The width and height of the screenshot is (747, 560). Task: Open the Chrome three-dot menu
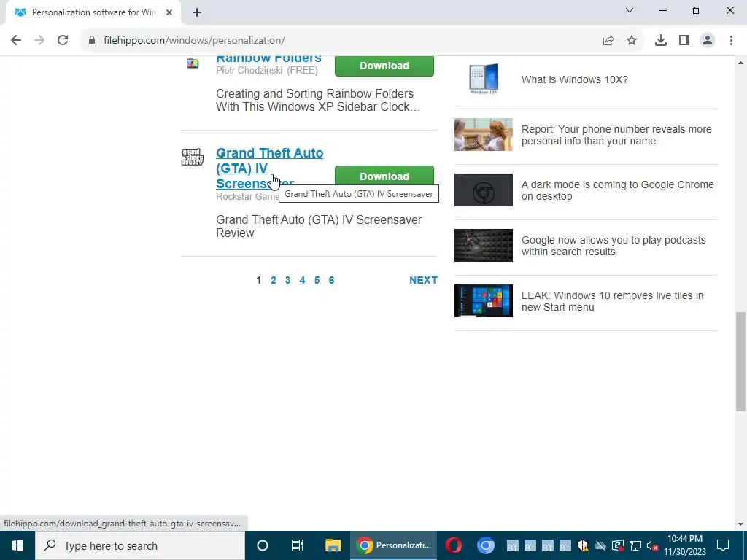pyautogui.click(x=731, y=40)
